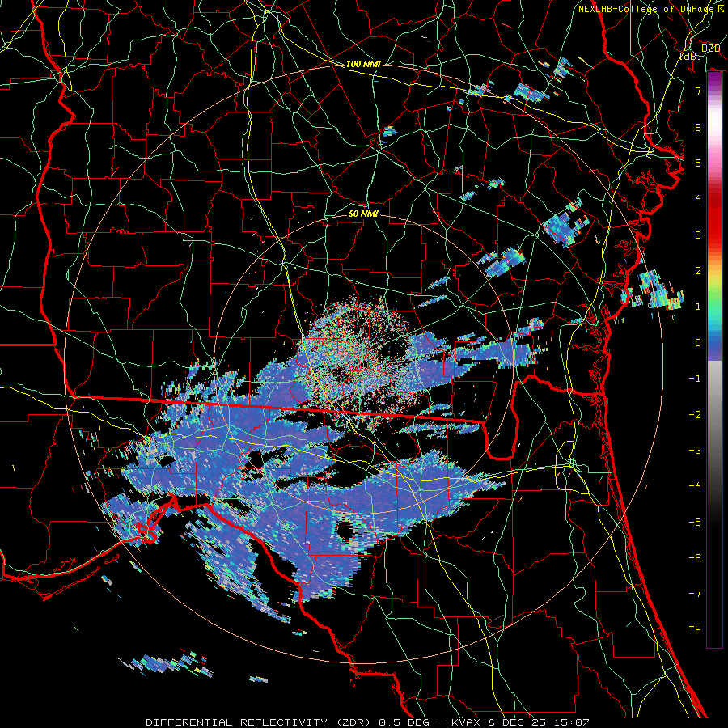
Task: Click the 3 value on the color scale
Action: coord(698,235)
